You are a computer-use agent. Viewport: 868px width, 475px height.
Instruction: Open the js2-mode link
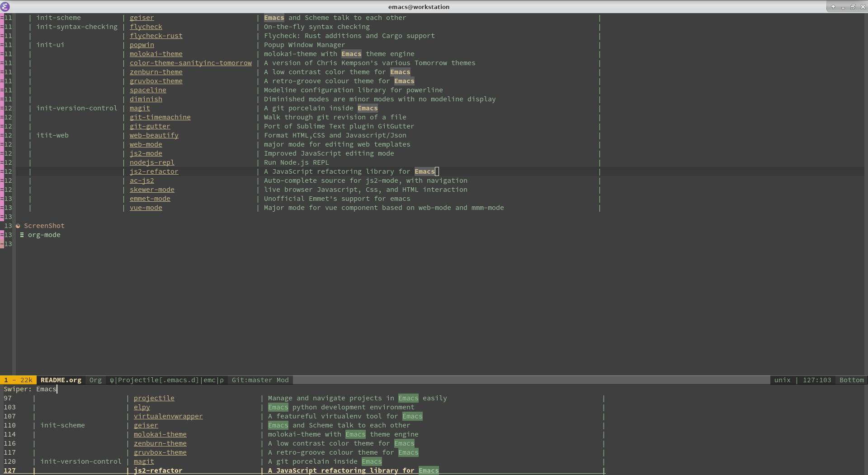point(146,153)
